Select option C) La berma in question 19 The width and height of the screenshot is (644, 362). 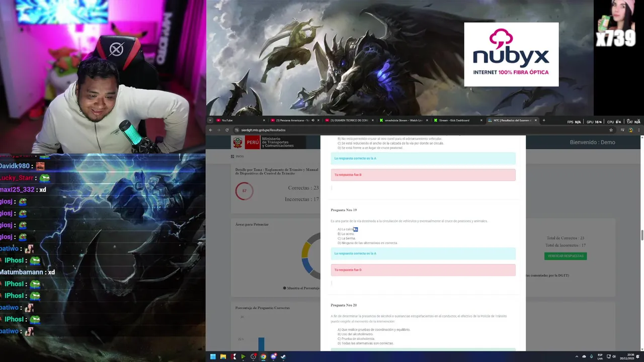(x=346, y=238)
